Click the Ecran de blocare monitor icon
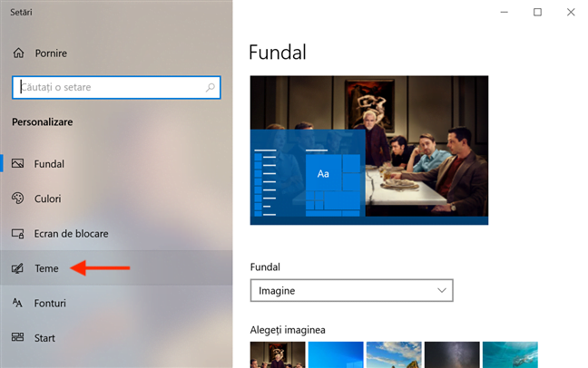The height and width of the screenshot is (368, 588). point(18,233)
